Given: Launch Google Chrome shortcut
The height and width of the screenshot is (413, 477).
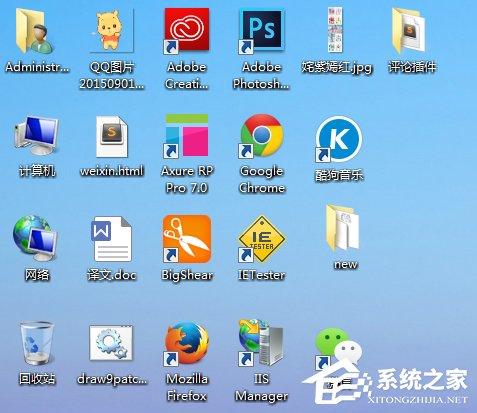Looking at the screenshot, I should tap(262, 136).
